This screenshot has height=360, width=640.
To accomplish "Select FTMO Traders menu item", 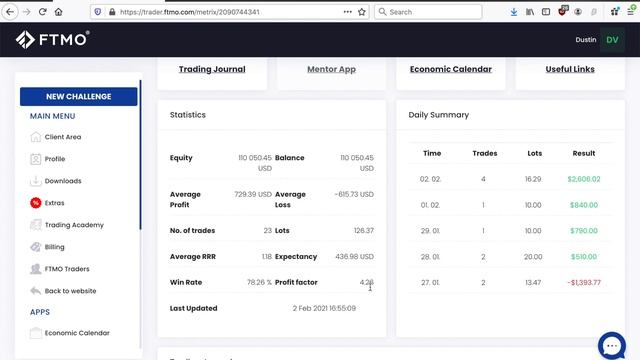I will tap(67, 269).
